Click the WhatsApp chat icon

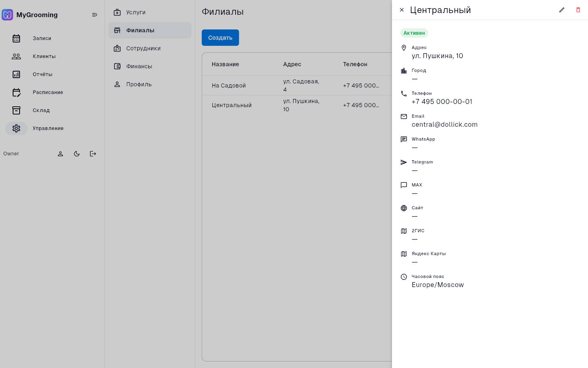(x=404, y=139)
